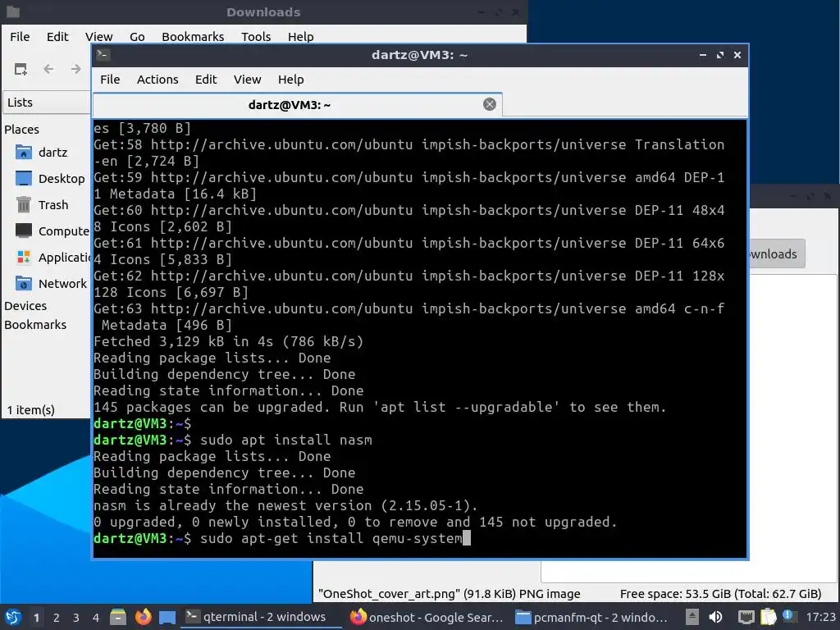
Task: Switch to virtual desktop 4
Action: [x=96, y=618]
